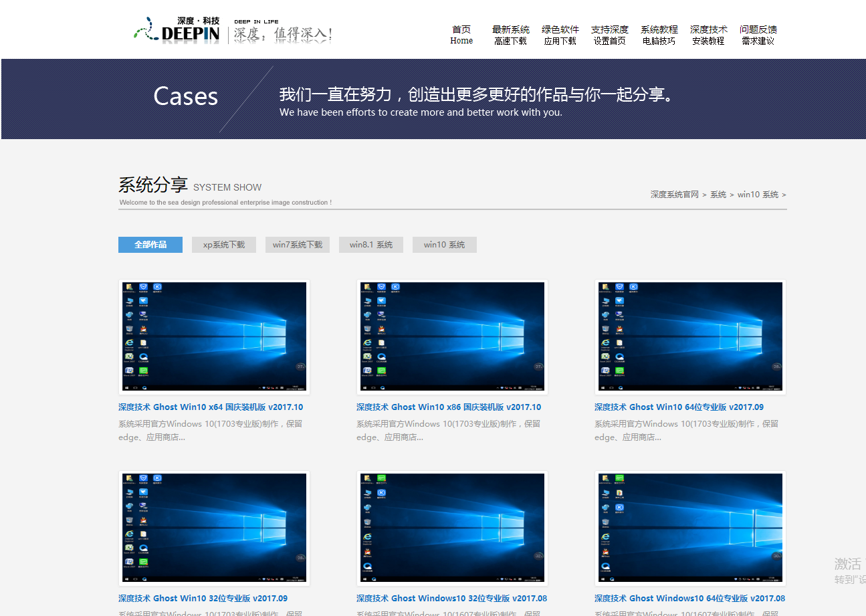This screenshot has width=866, height=616.
Task: Choose the win8.1 系统 filter tab
Action: (x=371, y=245)
